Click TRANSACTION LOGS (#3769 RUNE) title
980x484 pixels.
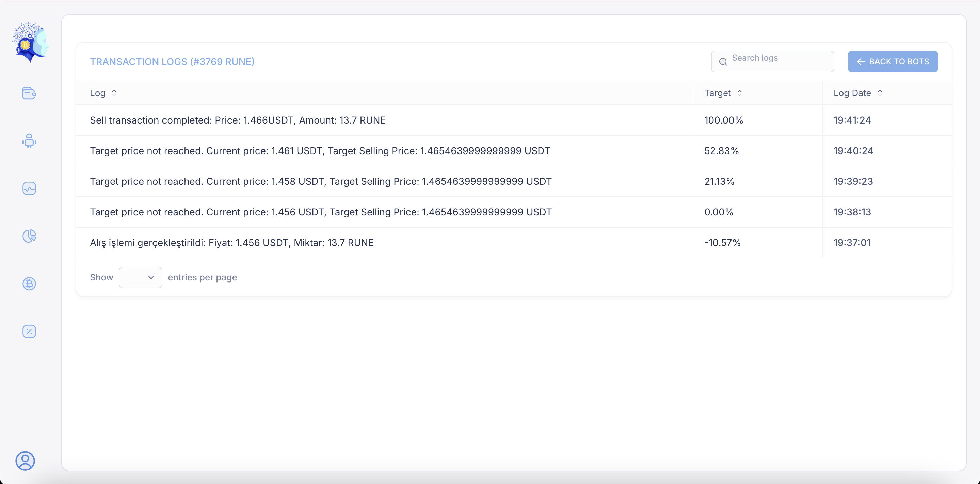point(172,62)
